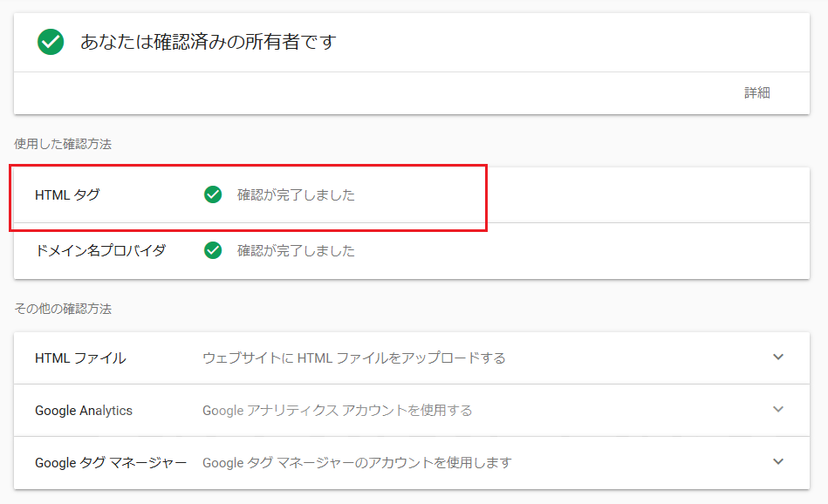Expand the Google タグ マネージャー row chevron
Image resolution: width=828 pixels, height=504 pixels.
click(778, 462)
